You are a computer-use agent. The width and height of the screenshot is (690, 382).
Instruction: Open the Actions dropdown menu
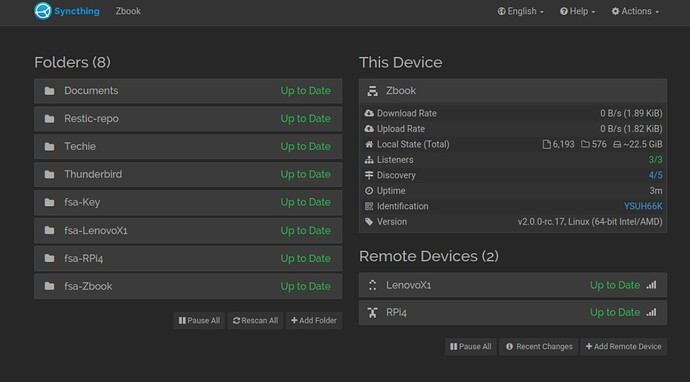click(x=635, y=11)
